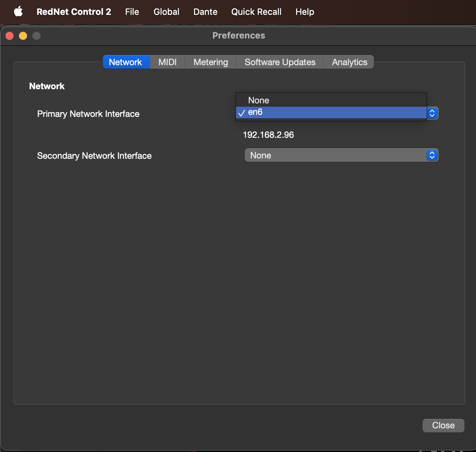Viewport: 476px width, 452px height.
Task: Switch to the Network tab
Action: 126,62
